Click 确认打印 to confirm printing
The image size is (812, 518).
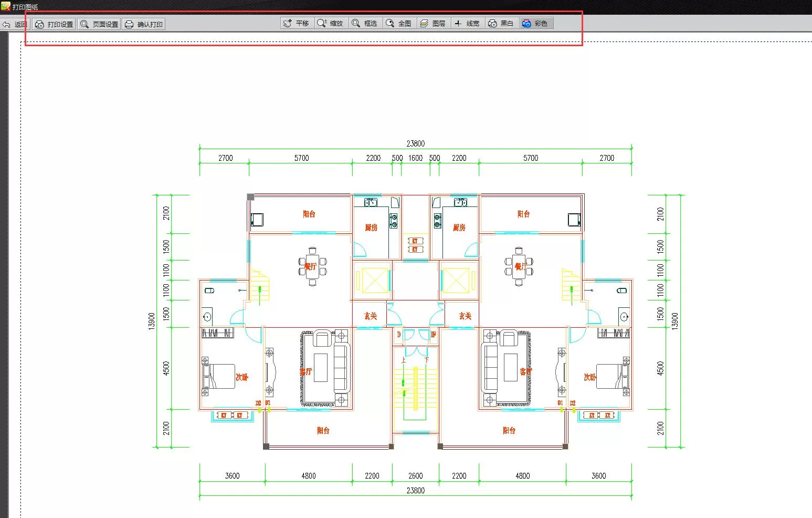144,24
